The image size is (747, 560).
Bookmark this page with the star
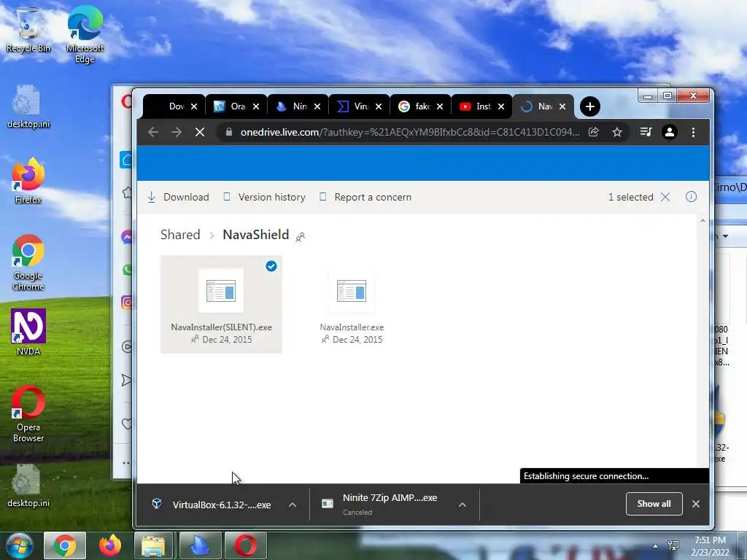pos(617,132)
